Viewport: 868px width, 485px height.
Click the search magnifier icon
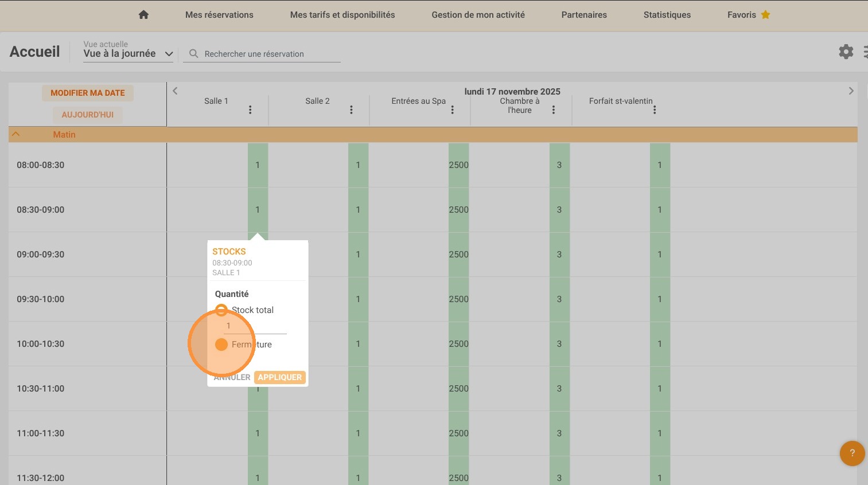194,53
